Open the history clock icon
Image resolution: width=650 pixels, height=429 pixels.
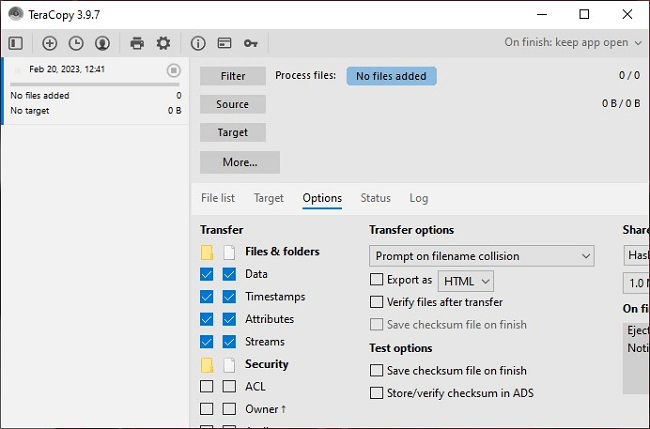pyautogui.click(x=76, y=43)
